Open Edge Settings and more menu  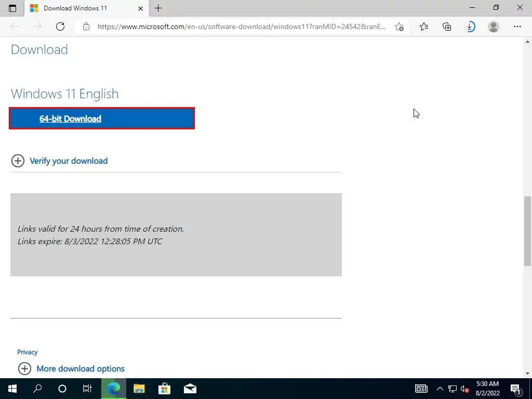click(517, 26)
